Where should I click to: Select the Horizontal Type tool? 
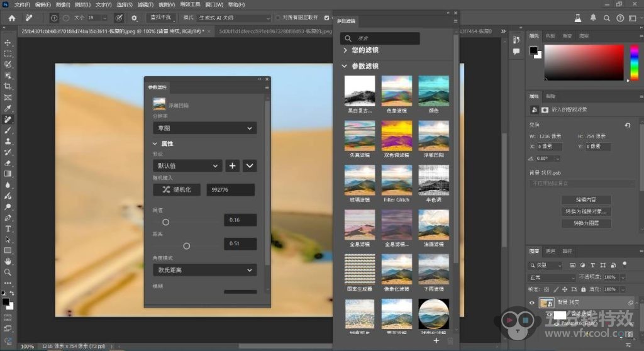point(8,228)
